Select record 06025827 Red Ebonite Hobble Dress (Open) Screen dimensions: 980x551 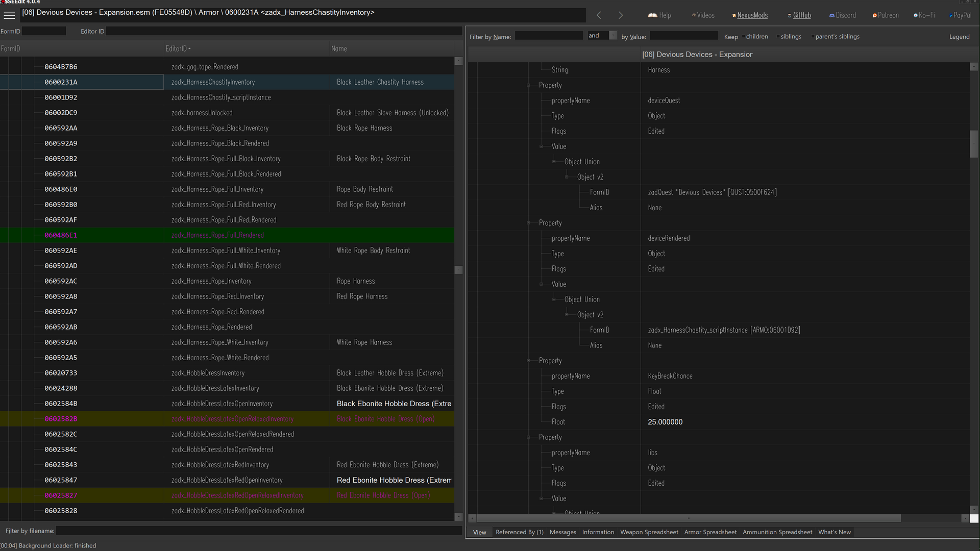[227, 495]
